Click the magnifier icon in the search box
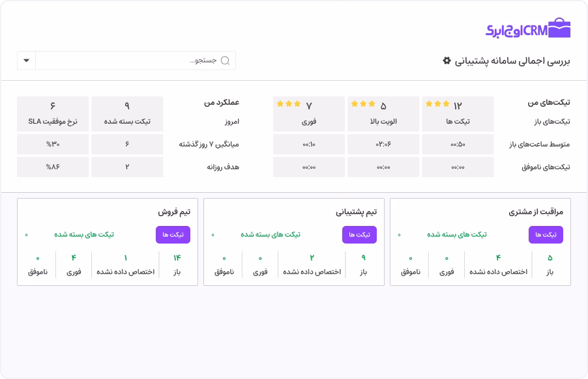 click(x=226, y=61)
